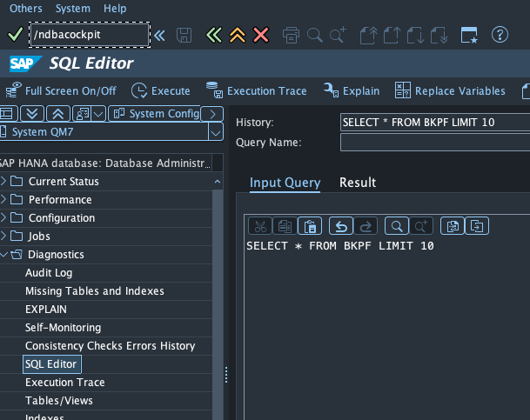530x420 pixels.
Task: Click the navigation tree scroll-up arrow
Action: (x=218, y=182)
